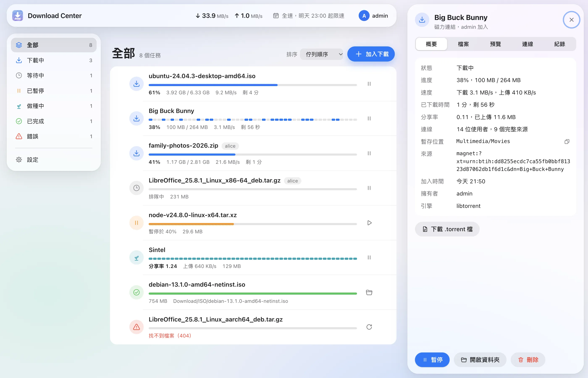
Task: Click the error icon of LibreOffice aarch64
Action: (136, 327)
